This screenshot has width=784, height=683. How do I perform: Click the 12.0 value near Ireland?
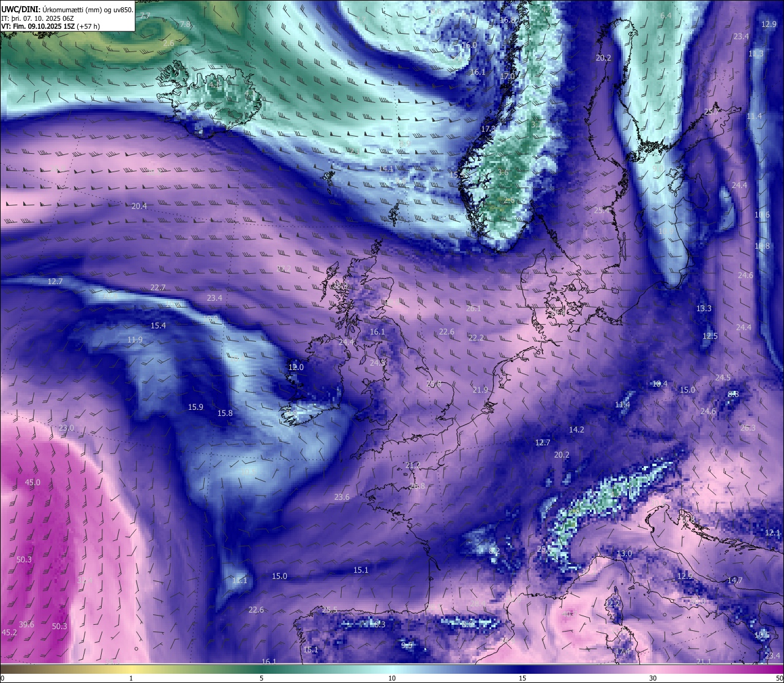coord(296,368)
